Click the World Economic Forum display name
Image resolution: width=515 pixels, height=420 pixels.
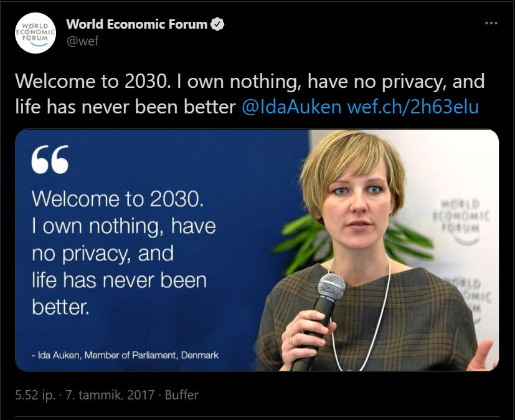click(x=136, y=24)
